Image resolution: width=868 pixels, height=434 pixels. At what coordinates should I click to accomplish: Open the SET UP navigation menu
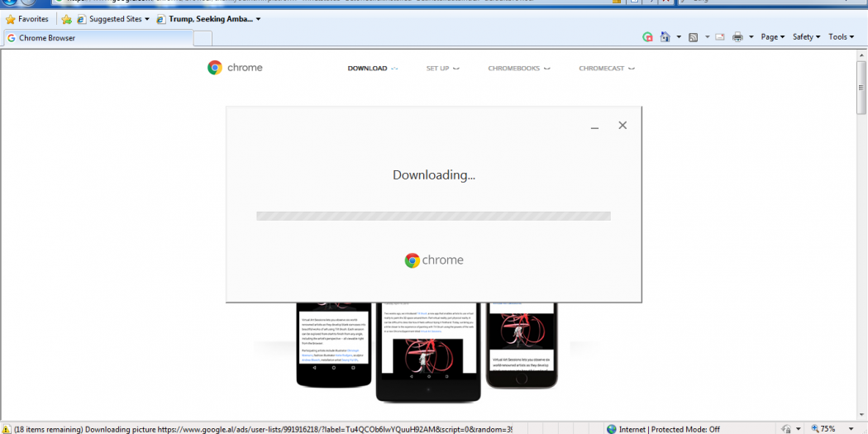tap(442, 69)
